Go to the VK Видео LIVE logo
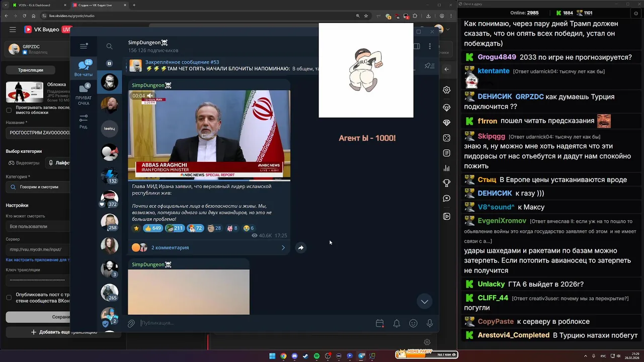Viewport: 644px width, 362px height. tap(48, 30)
